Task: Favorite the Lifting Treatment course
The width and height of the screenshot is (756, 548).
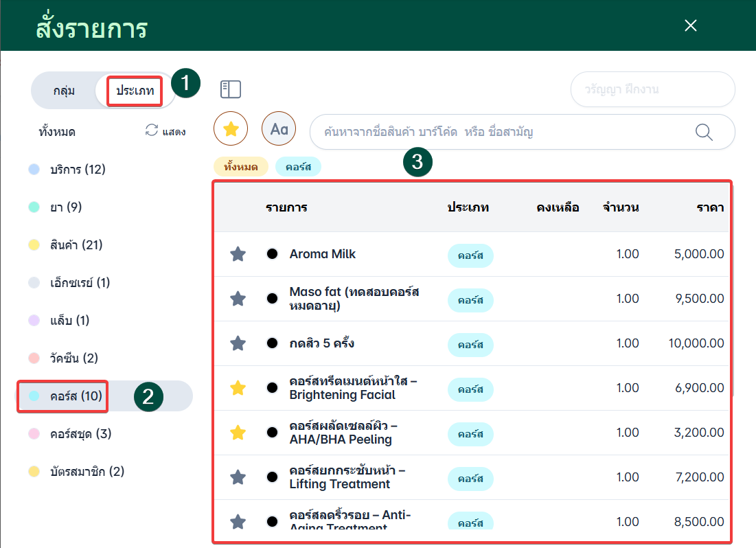Action: (x=238, y=477)
